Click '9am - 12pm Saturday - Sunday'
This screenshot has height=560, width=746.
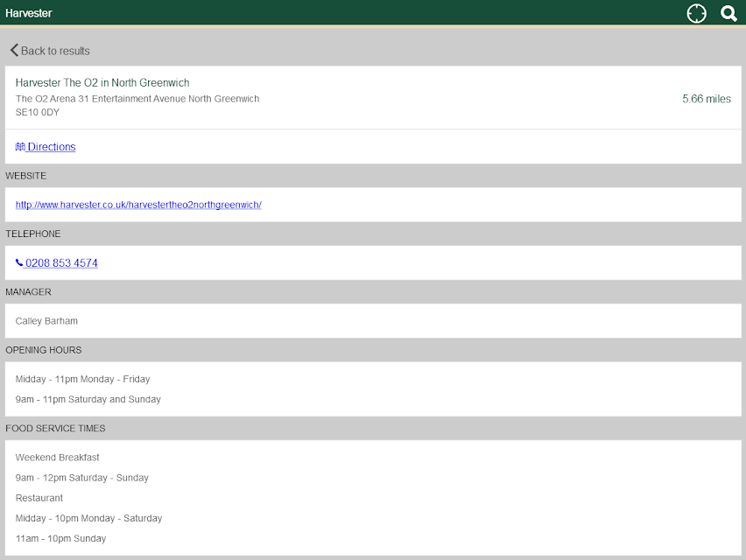pos(81,478)
